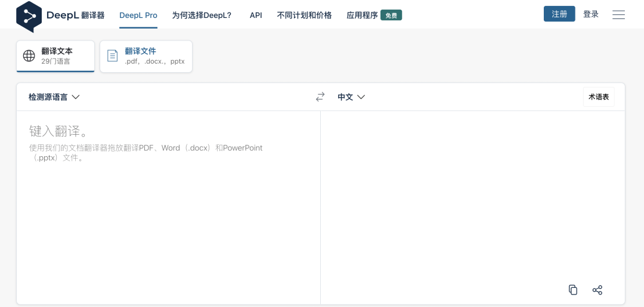Click the 注册 sign-up button
Image resolution: width=644 pixels, height=307 pixels.
(x=559, y=14)
